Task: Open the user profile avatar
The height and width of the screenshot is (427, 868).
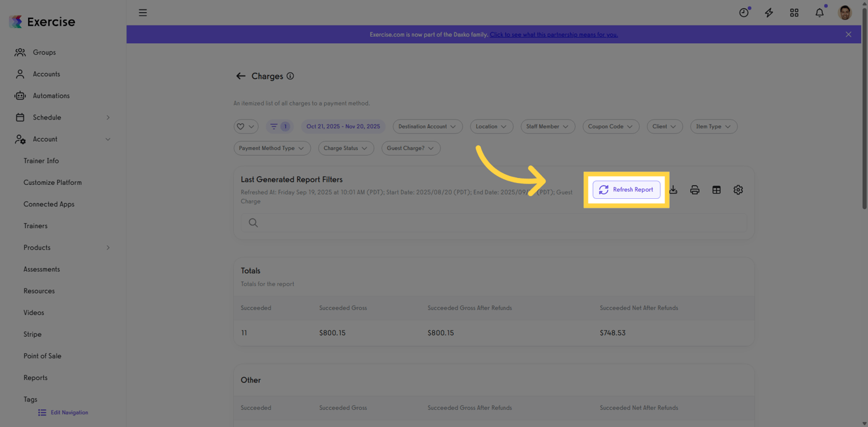Action: point(844,13)
